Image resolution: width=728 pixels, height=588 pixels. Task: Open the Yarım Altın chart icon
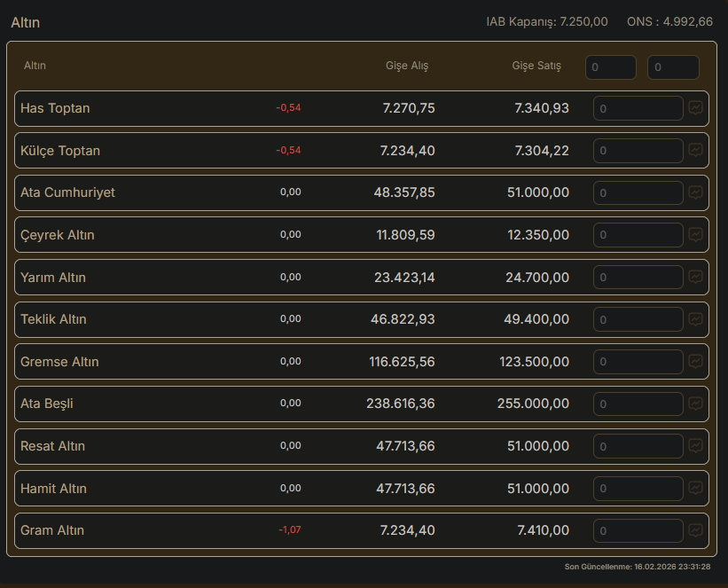pos(696,278)
